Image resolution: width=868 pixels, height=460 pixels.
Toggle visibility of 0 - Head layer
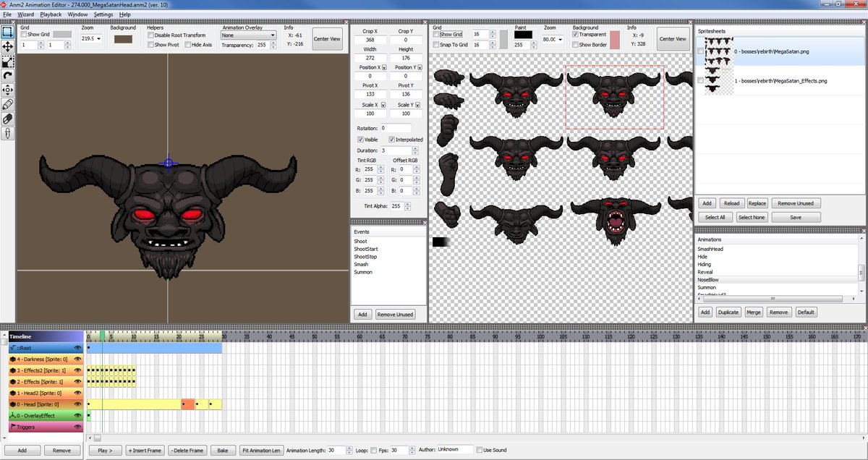tap(77, 404)
